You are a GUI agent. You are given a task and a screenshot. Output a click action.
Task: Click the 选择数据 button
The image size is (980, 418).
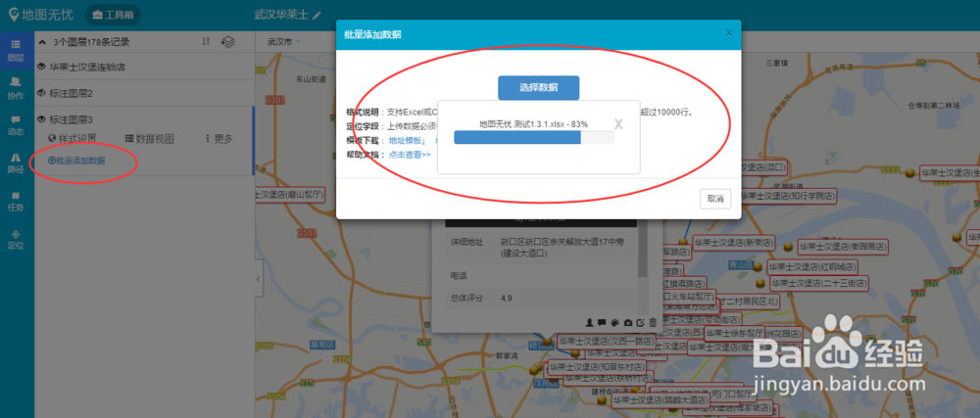[x=539, y=87]
